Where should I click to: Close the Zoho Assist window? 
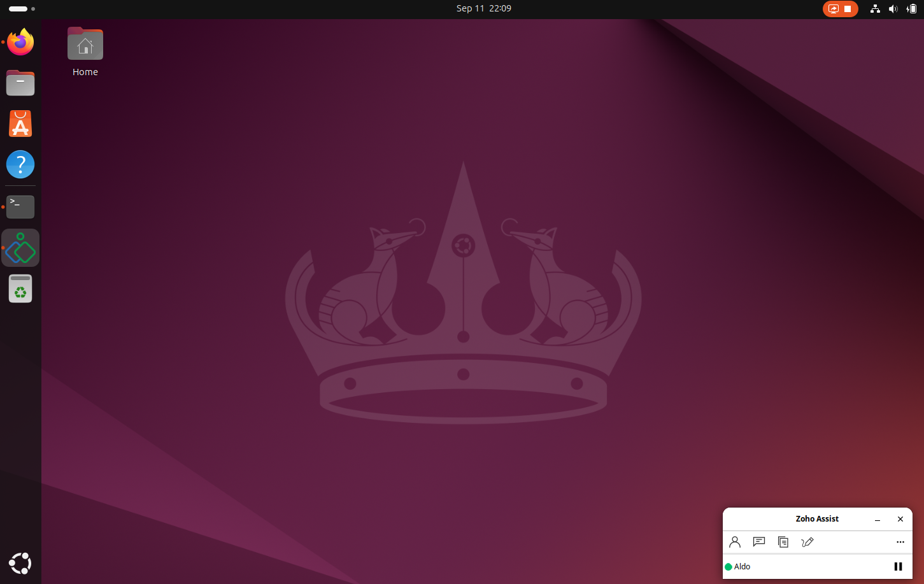click(x=900, y=519)
